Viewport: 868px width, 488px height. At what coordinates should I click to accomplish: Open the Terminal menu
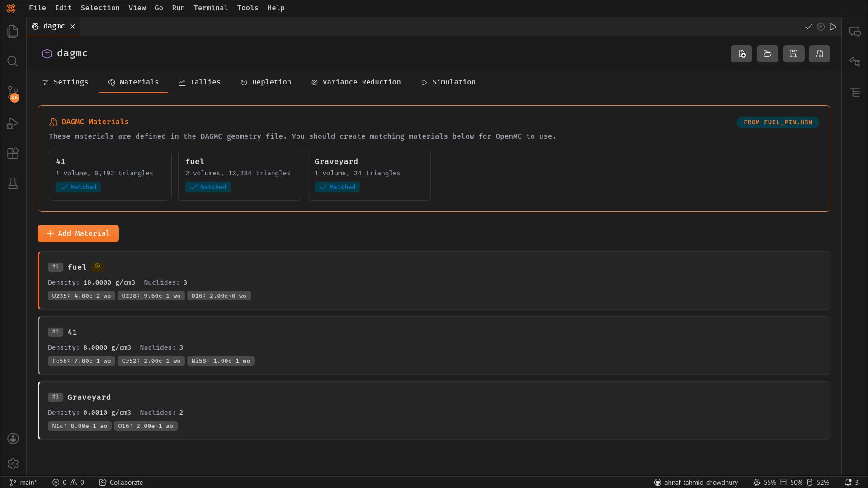point(211,8)
